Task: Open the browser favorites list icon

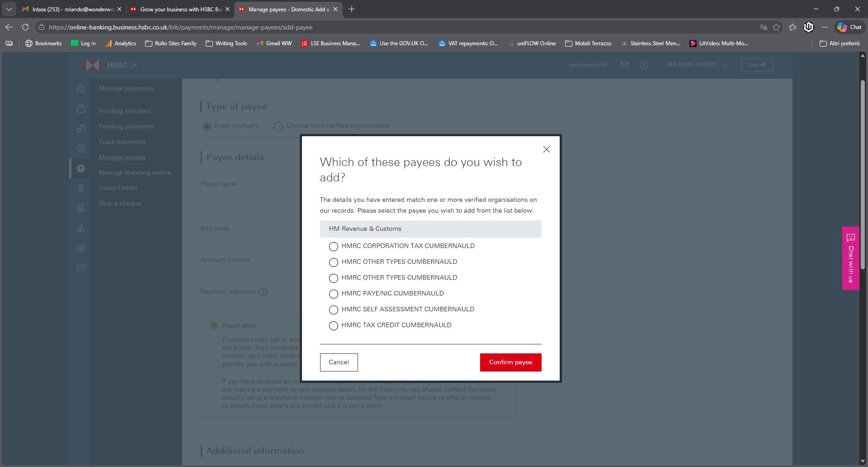Action: [x=793, y=27]
